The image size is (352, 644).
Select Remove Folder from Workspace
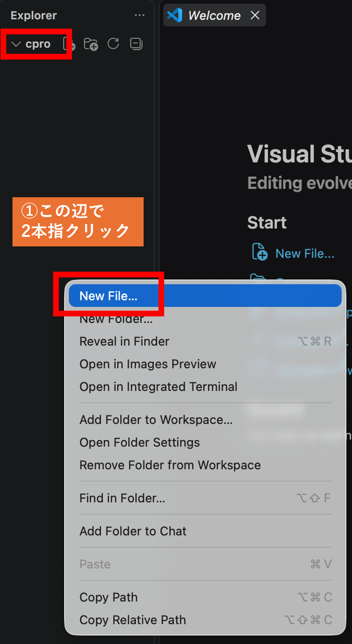pos(205,465)
